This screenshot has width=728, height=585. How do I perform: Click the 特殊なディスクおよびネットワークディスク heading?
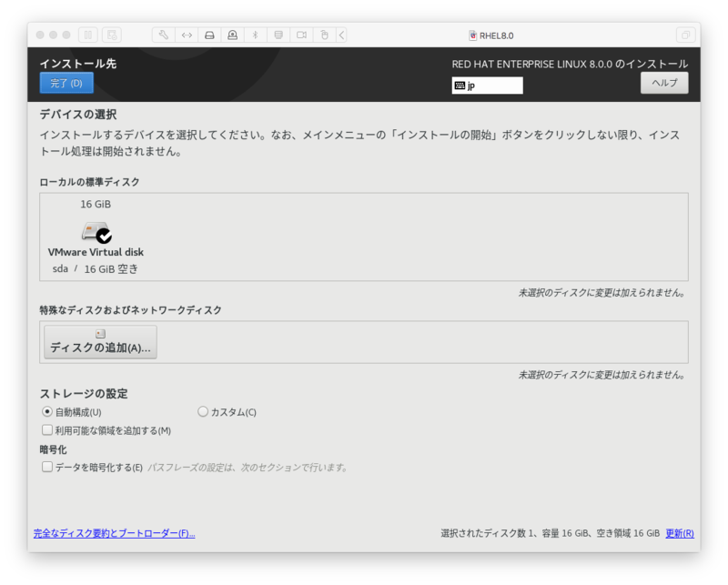coord(130,310)
